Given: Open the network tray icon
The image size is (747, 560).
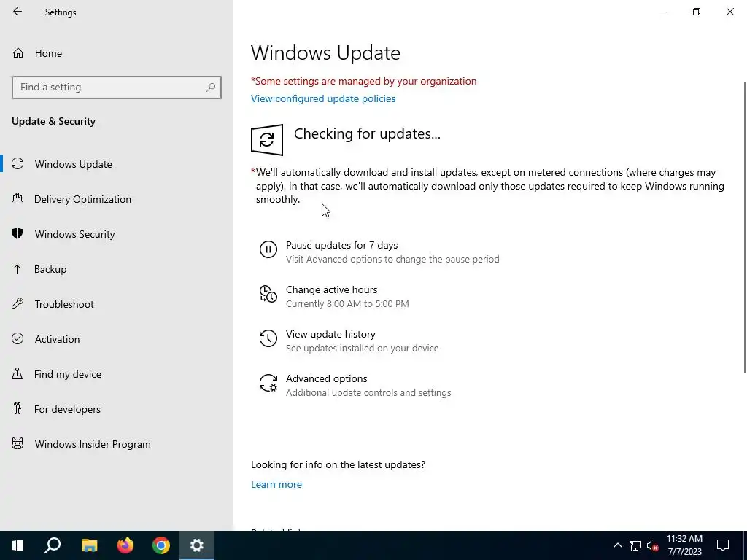Looking at the screenshot, I should coord(635,545).
